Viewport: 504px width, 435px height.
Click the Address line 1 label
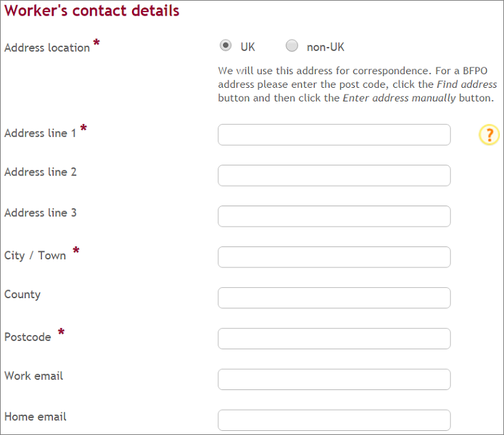(40, 133)
